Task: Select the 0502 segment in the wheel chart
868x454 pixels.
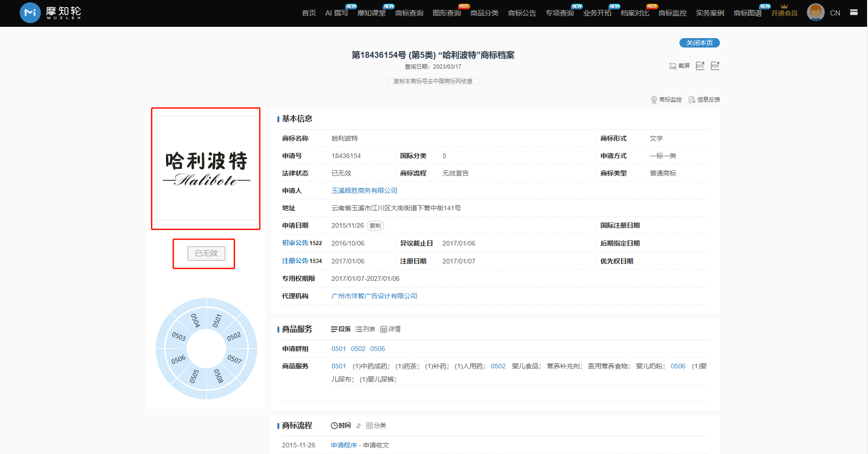Action: tap(234, 336)
